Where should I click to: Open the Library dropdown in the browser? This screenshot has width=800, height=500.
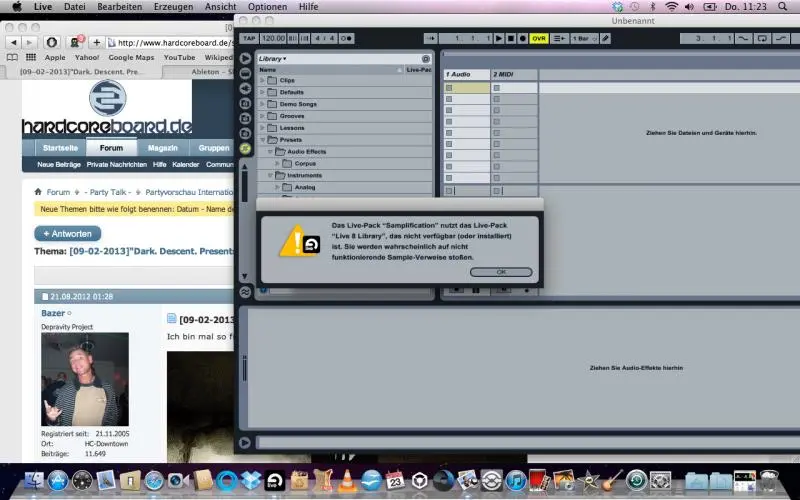(272, 59)
